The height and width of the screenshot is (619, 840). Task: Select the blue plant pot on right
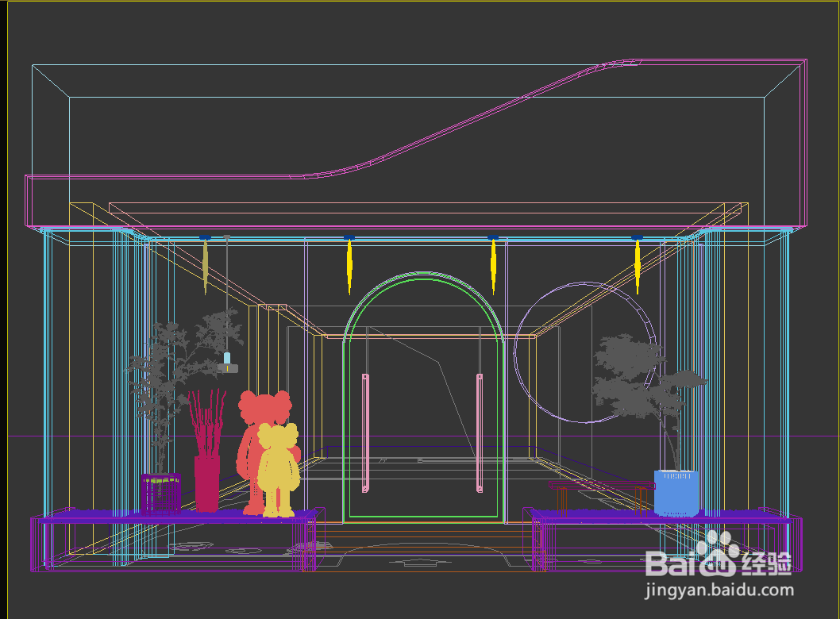pos(676,493)
